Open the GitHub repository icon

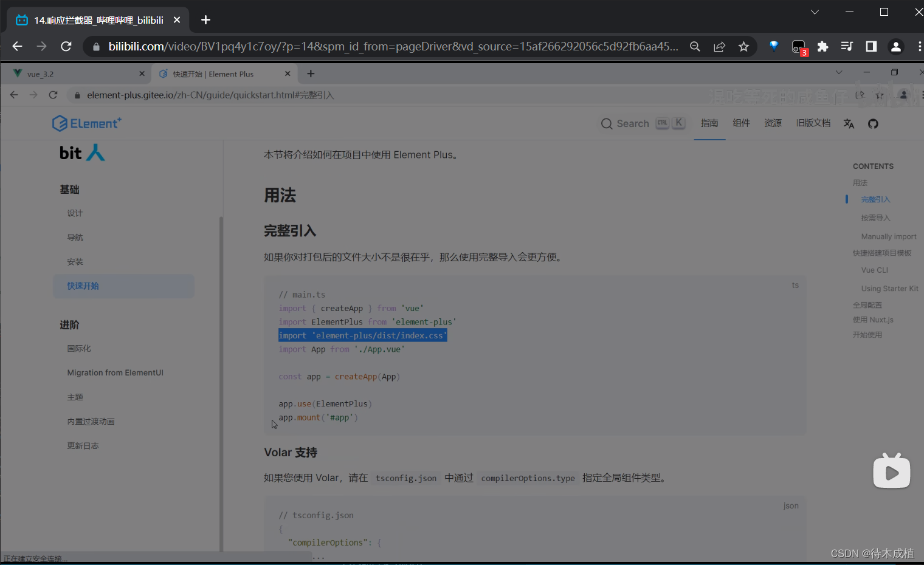click(x=873, y=124)
